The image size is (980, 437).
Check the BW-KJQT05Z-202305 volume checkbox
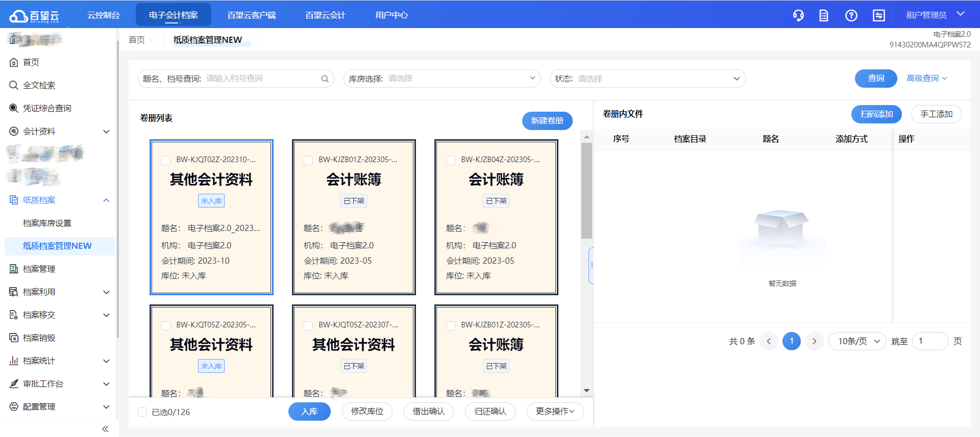166,325
